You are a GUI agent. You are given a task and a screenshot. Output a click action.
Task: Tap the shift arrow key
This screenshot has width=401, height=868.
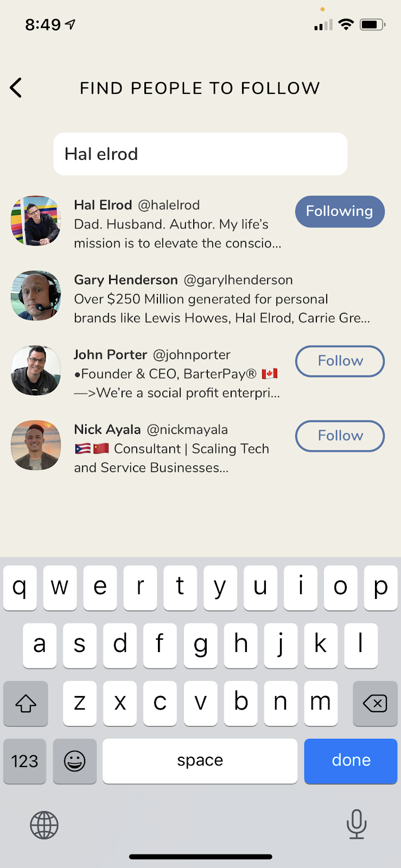point(26,703)
